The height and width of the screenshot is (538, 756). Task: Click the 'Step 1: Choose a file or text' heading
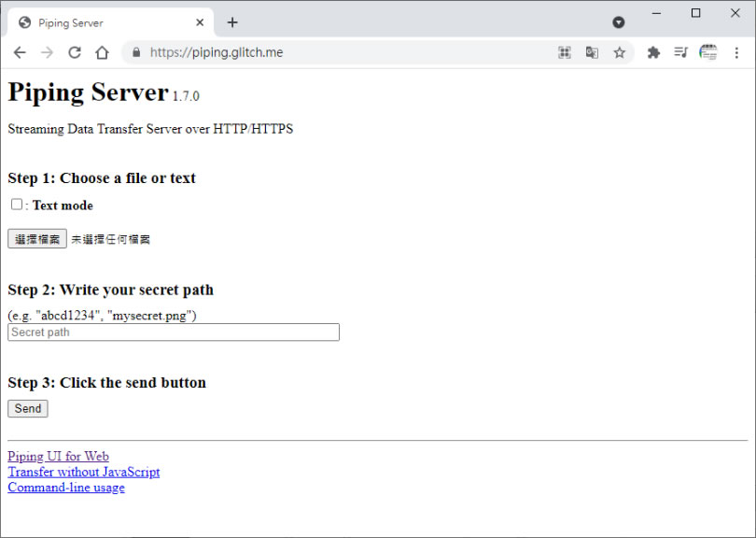point(102,178)
